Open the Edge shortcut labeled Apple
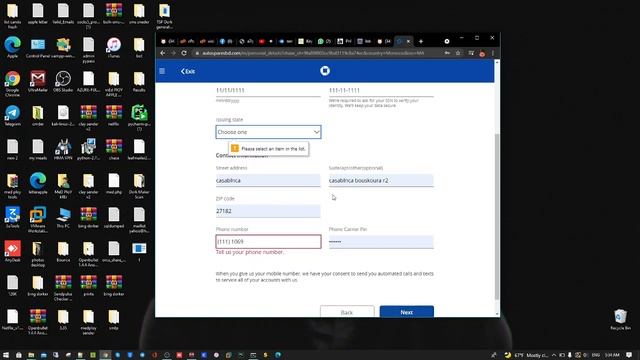This screenshot has width=640, height=360. [12, 47]
